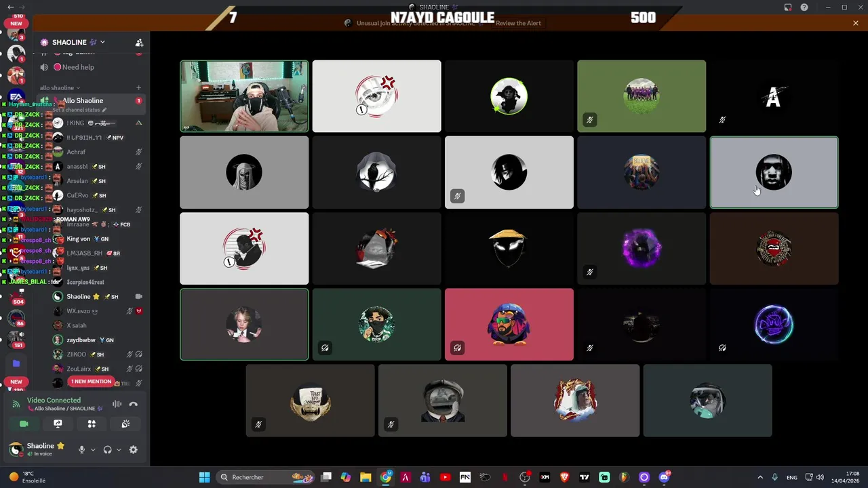Jump to the 1 NEW MENTION pill
Image resolution: width=868 pixels, height=488 pixels.
91,382
